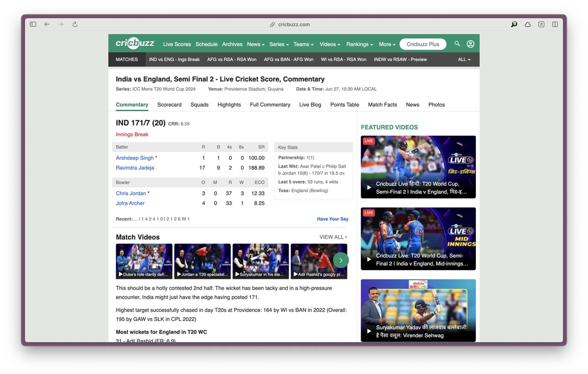
Task: Click the magnifier icon near the address bar
Action: [514, 24]
